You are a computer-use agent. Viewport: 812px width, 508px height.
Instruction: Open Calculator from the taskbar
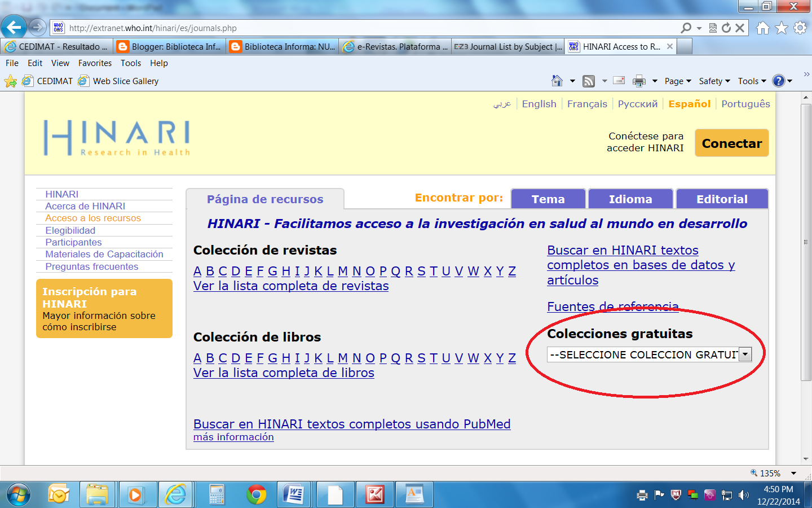217,495
